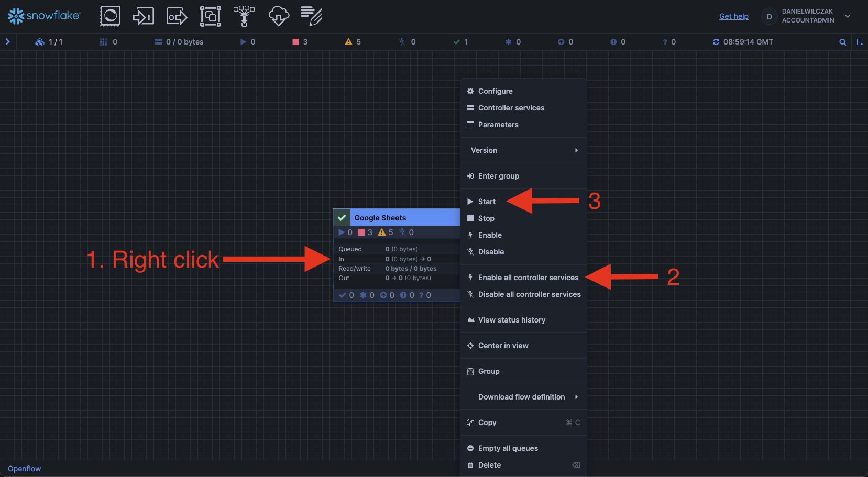The width and height of the screenshot is (868, 477).
Task: Expand the Version submenu
Action: 523,150
